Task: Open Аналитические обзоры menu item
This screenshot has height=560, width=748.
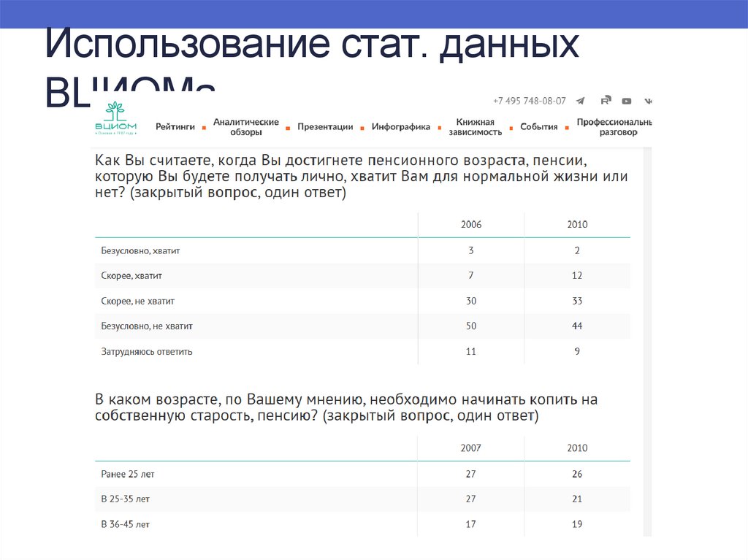Action: tap(245, 127)
